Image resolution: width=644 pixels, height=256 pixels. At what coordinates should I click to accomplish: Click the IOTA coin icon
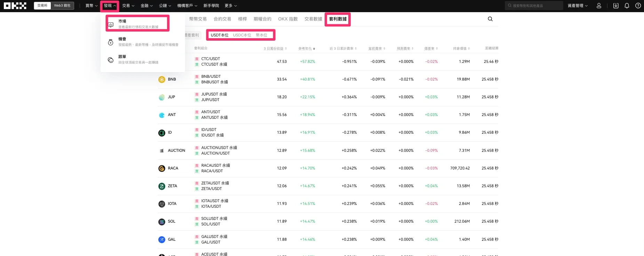[x=162, y=204]
